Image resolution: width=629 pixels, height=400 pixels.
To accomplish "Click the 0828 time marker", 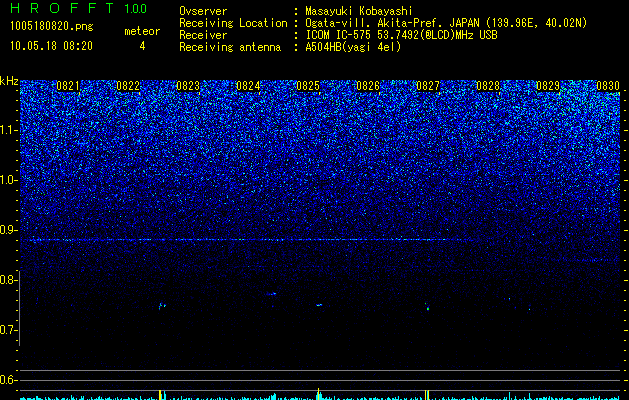I will (488, 86).
